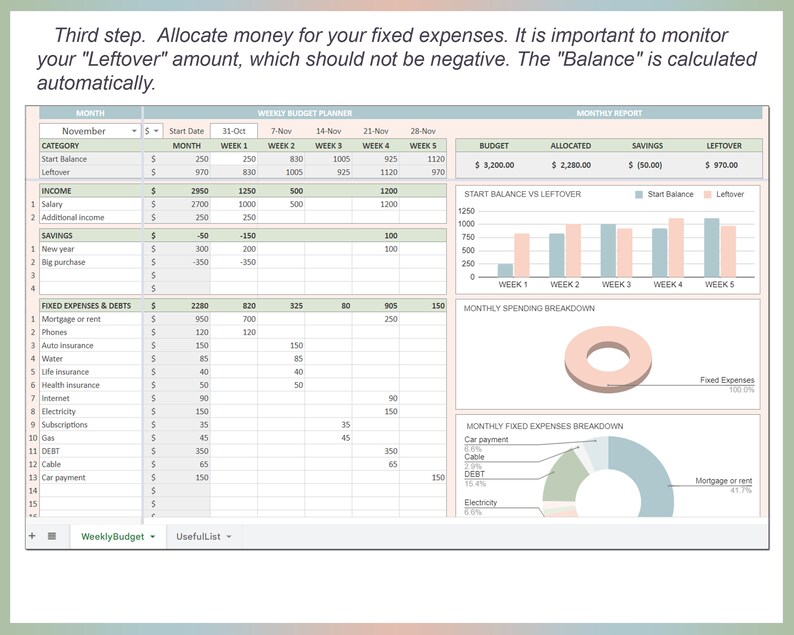Viewport: 794px width, 635px height.
Task: Select the CATEGORY header cell
Action: 90,145
